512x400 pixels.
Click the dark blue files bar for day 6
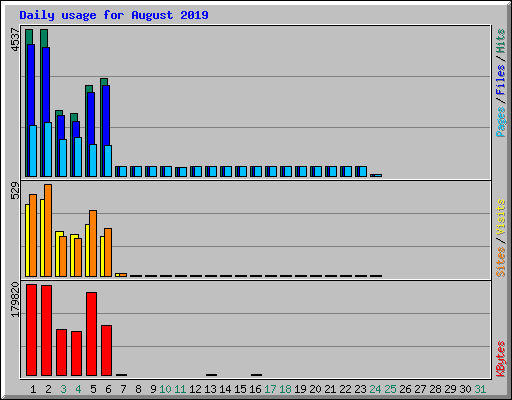[x=106, y=115]
